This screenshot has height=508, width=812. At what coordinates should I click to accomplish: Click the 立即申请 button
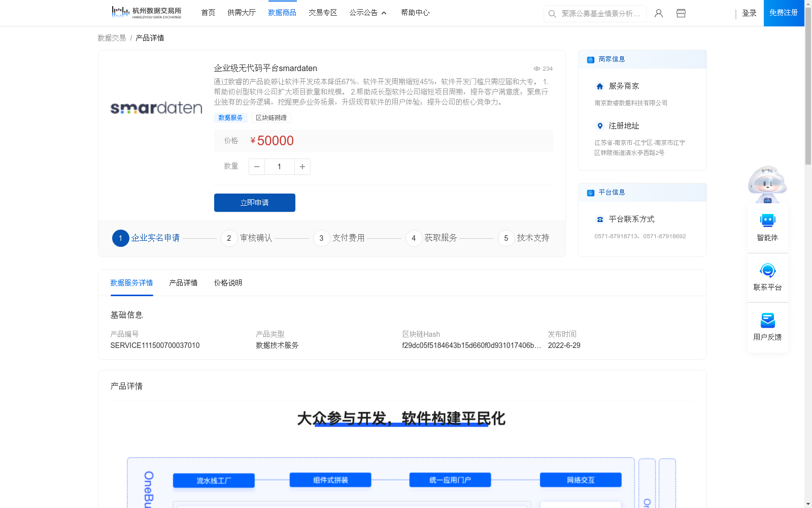[255, 203]
